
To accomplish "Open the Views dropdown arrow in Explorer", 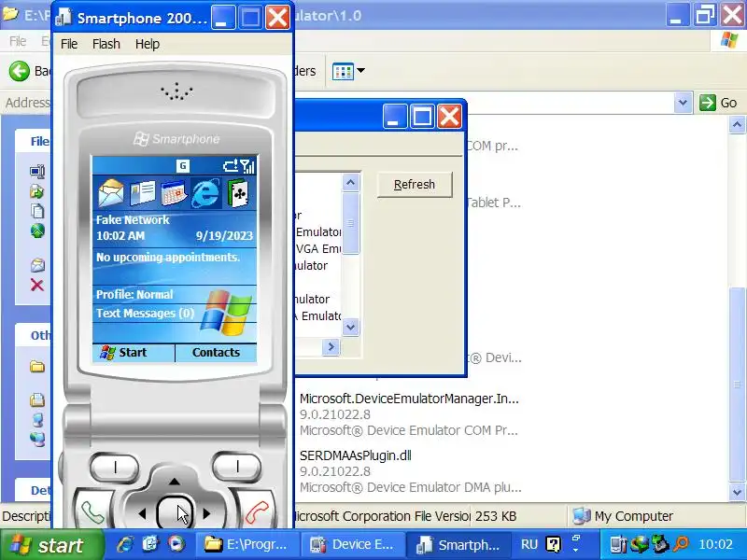I will click(361, 71).
